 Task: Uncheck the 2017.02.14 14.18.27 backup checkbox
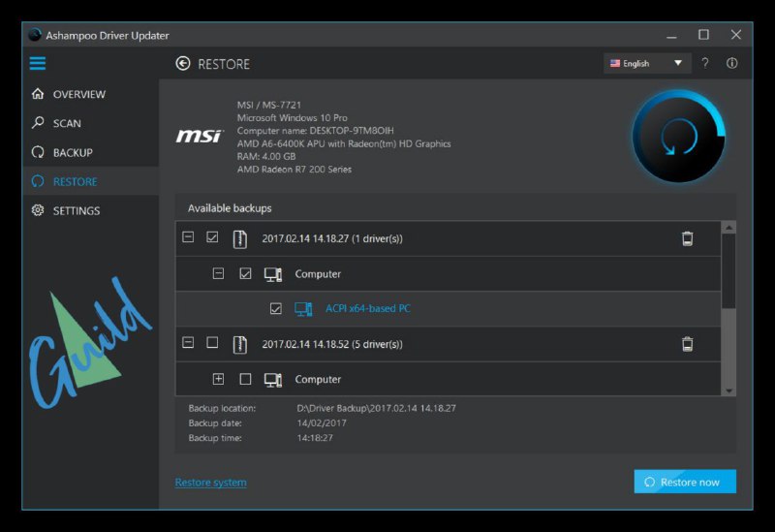click(x=212, y=236)
